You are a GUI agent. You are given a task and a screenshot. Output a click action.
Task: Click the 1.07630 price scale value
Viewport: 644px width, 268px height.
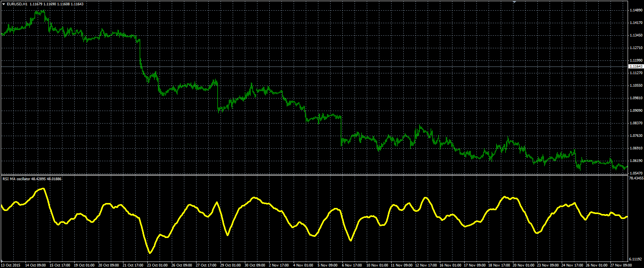[x=636, y=136]
